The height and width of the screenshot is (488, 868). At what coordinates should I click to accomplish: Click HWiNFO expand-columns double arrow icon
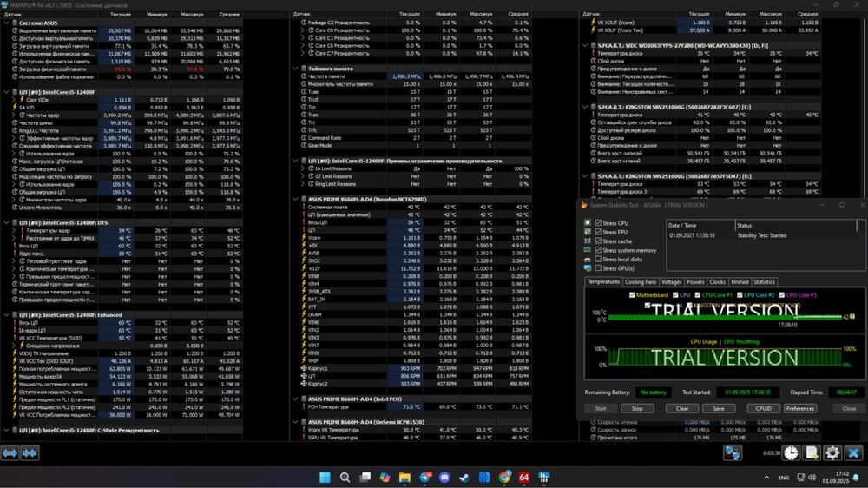[10, 453]
